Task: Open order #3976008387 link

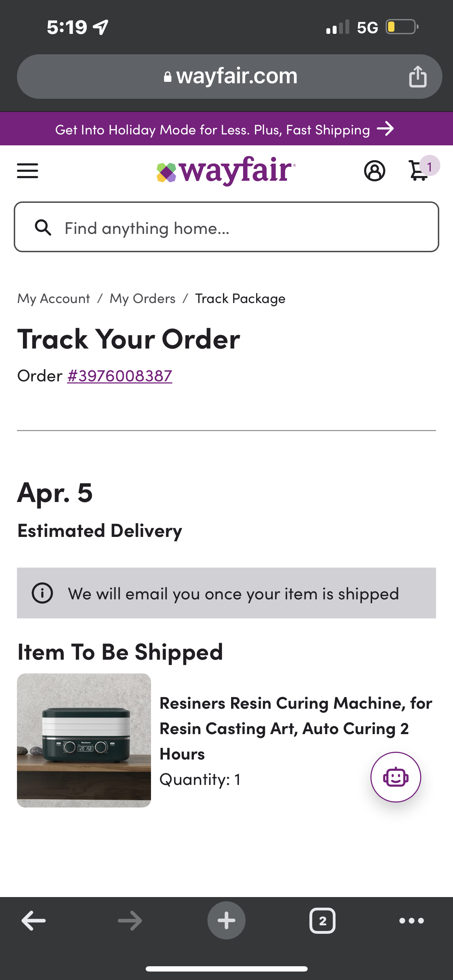Action: tap(120, 376)
